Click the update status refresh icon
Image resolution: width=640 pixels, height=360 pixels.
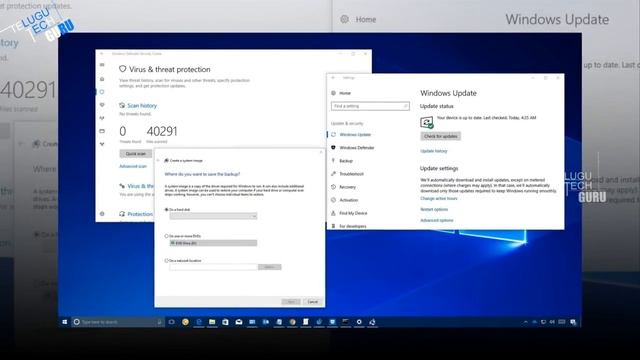pyautogui.click(x=427, y=122)
